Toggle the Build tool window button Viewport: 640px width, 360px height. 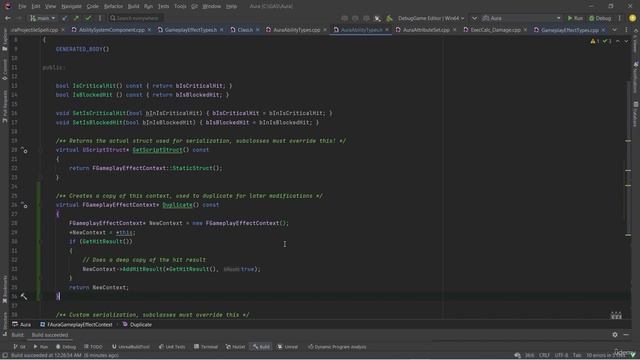pyautogui.click(x=261, y=347)
